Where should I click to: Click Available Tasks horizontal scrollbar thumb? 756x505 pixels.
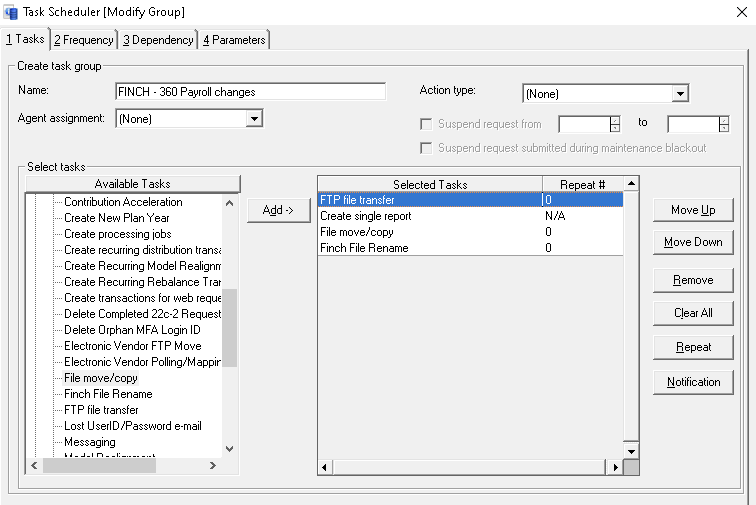click(99, 465)
